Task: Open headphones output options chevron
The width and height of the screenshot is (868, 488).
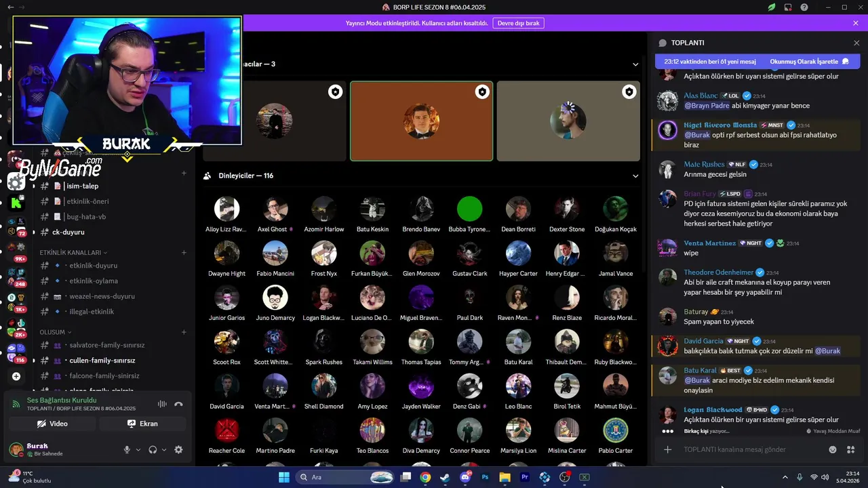Action: 165,449
